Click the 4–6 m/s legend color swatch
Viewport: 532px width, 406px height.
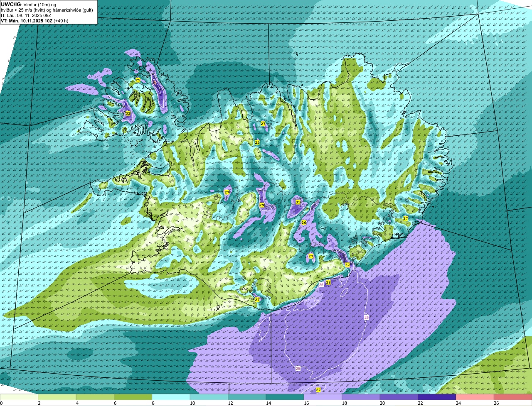pos(95,397)
